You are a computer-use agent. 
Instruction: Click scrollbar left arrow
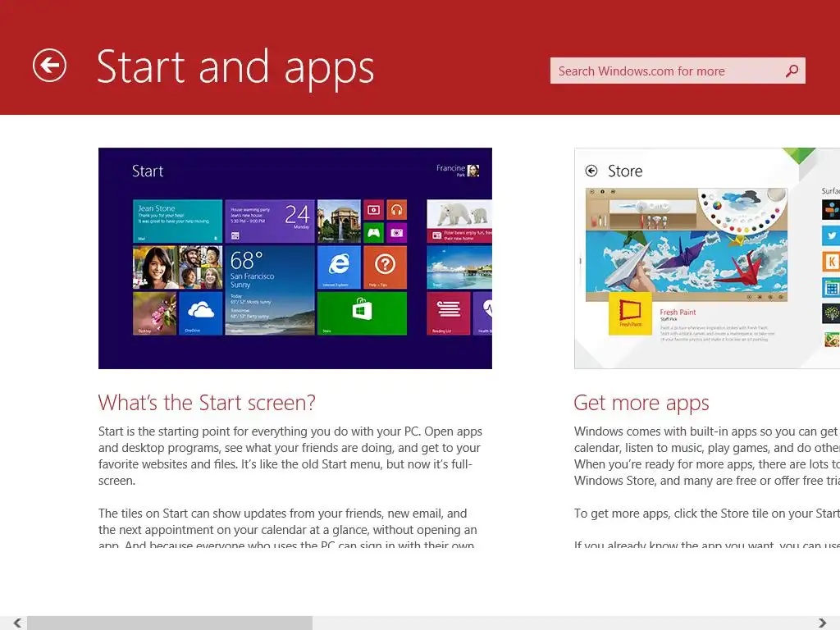[17, 623]
